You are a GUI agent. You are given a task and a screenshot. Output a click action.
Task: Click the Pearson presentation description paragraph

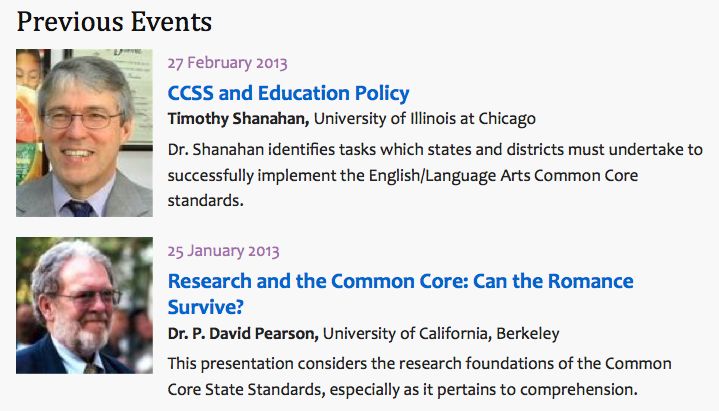(420, 376)
